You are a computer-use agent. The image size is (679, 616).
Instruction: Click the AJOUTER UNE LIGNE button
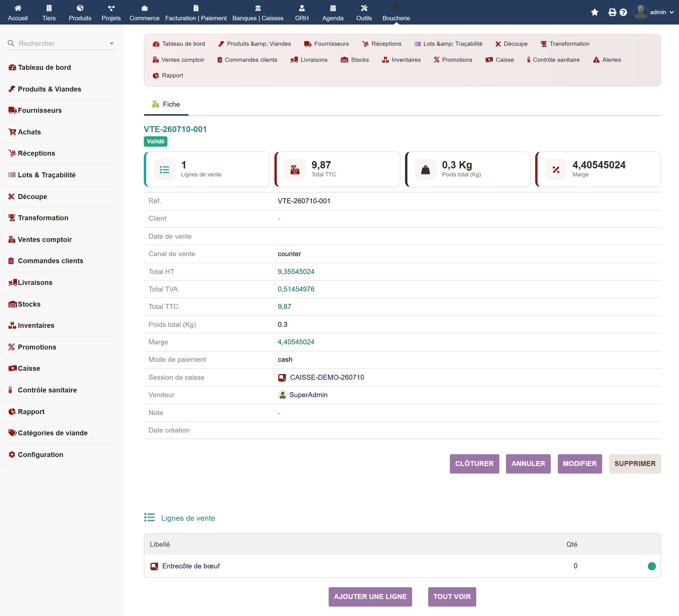(370, 597)
